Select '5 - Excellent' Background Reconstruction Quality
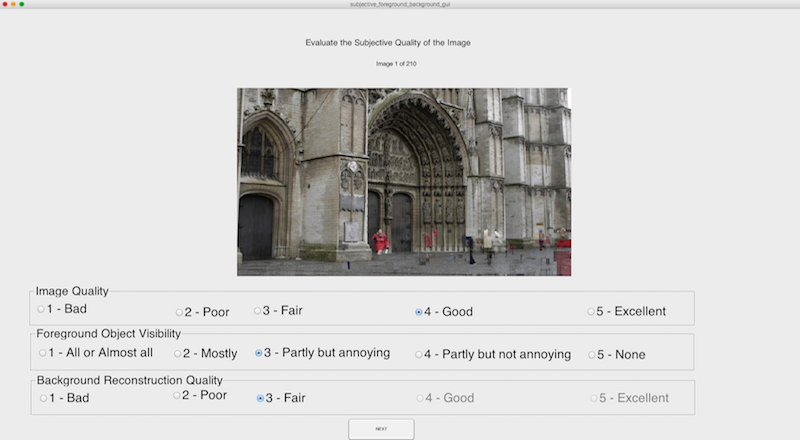This screenshot has width=800, height=440. coord(591,398)
